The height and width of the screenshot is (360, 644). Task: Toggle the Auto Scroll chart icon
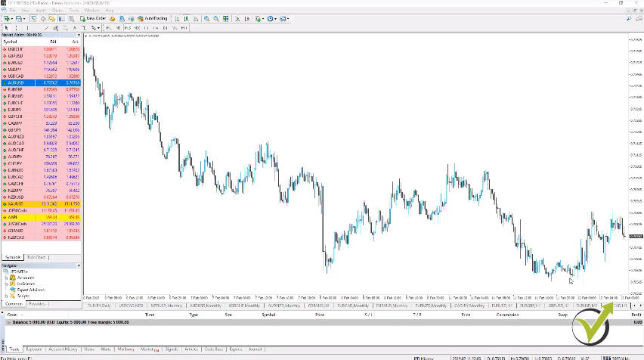tap(237, 18)
